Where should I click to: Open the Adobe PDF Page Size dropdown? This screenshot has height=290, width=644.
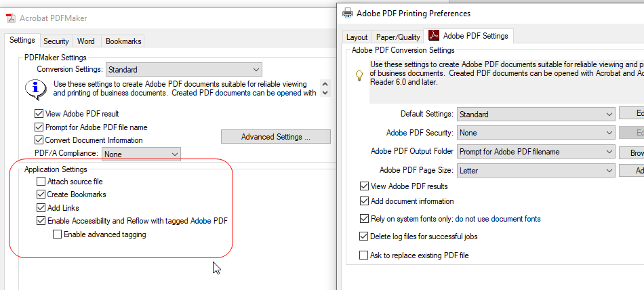(x=536, y=170)
